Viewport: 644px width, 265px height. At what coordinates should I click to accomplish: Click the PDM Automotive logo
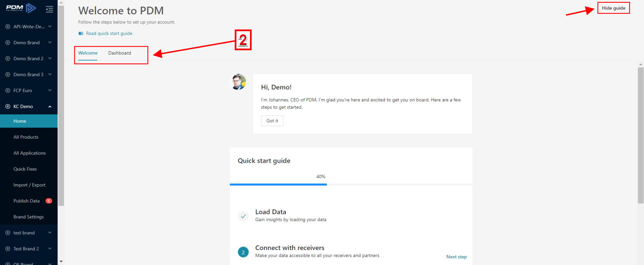tap(21, 8)
